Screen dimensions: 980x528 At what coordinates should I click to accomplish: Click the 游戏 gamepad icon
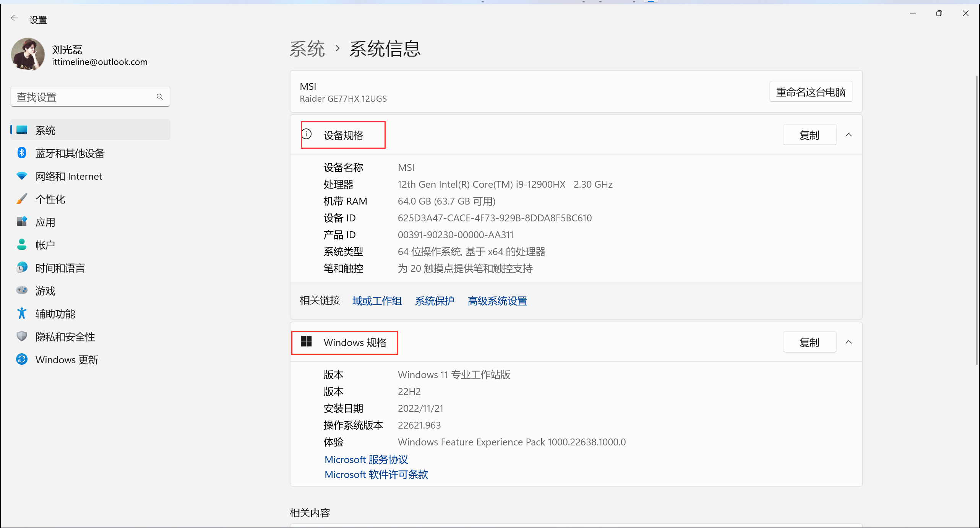(22, 290)
